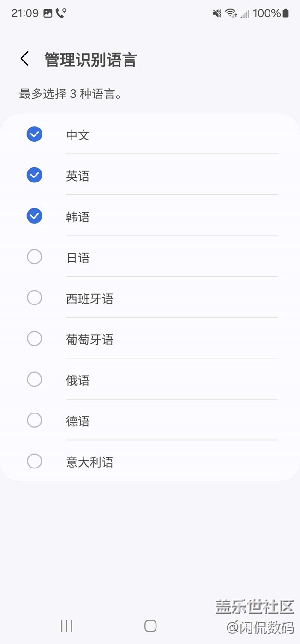Tick the 俄语 checkbox
Image resolution: width=300 pixels, height=644 pixels.
35,379
